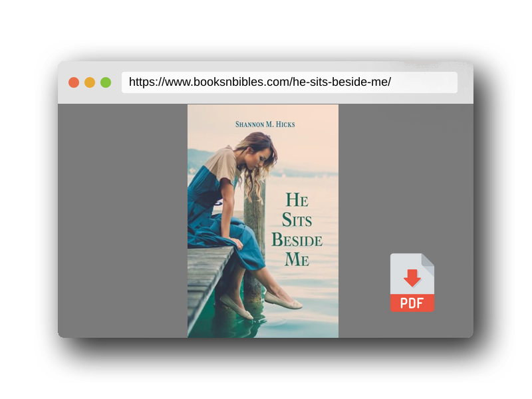Screen dimensions: 532x399
Task: Click the green maximize window dot
Action: 106,82
